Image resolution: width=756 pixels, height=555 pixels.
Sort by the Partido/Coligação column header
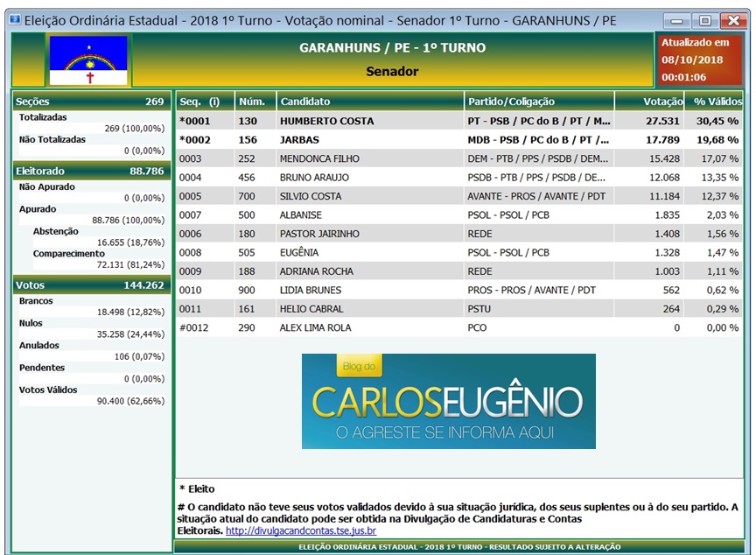539,102
